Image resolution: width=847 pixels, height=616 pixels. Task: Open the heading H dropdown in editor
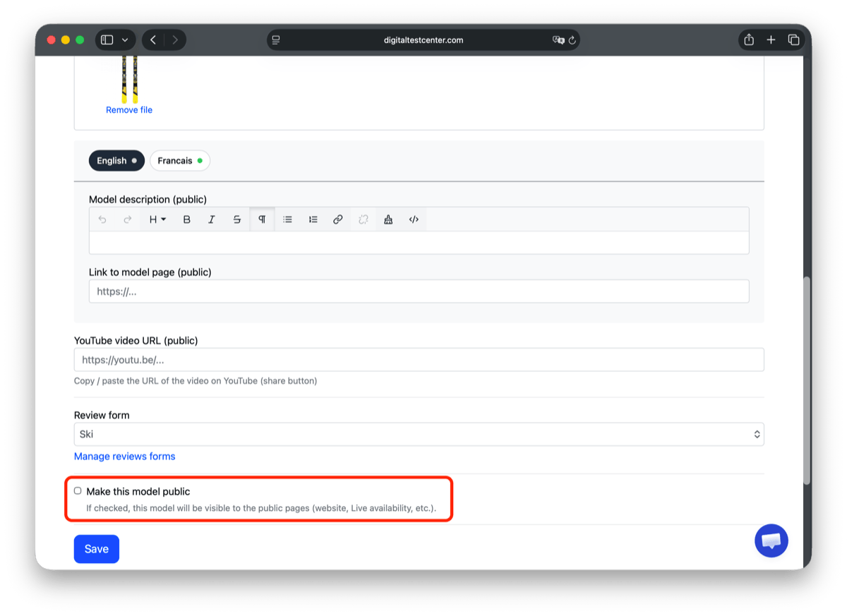point(157,219)
